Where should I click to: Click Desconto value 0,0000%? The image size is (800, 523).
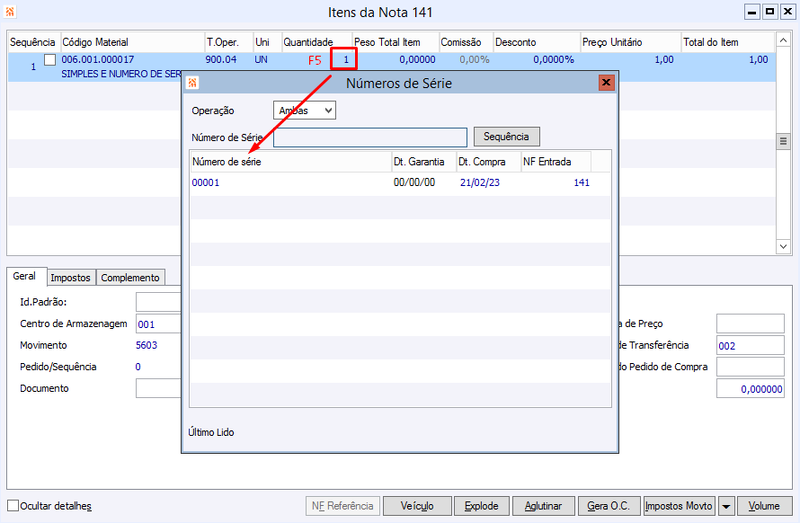click(x=554, y=60)
